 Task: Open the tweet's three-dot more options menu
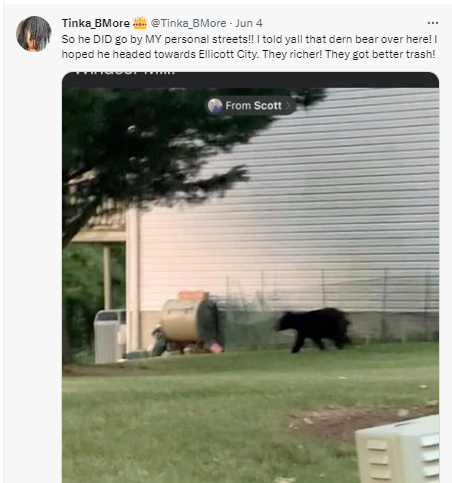(433, 23)
